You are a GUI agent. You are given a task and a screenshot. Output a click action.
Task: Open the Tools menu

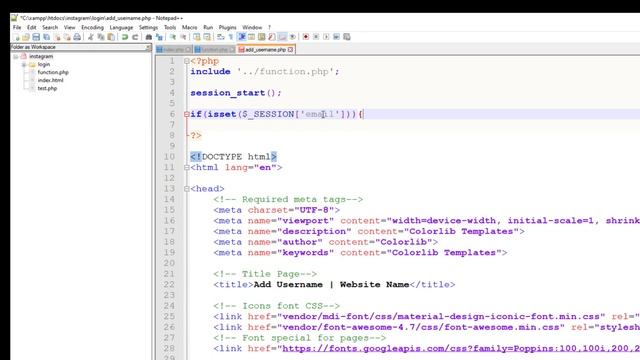pyautogui.click(x=170, y=27)
